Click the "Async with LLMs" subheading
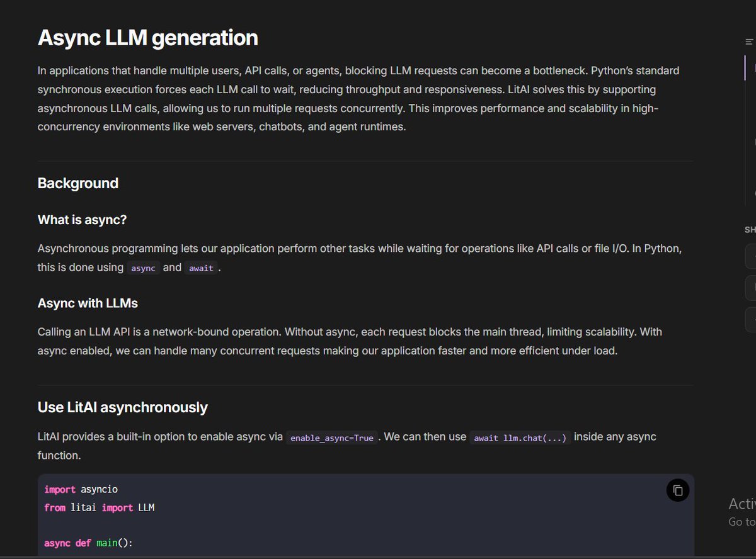The width and height of the screenshot is (756, 559). coord(88,303)
